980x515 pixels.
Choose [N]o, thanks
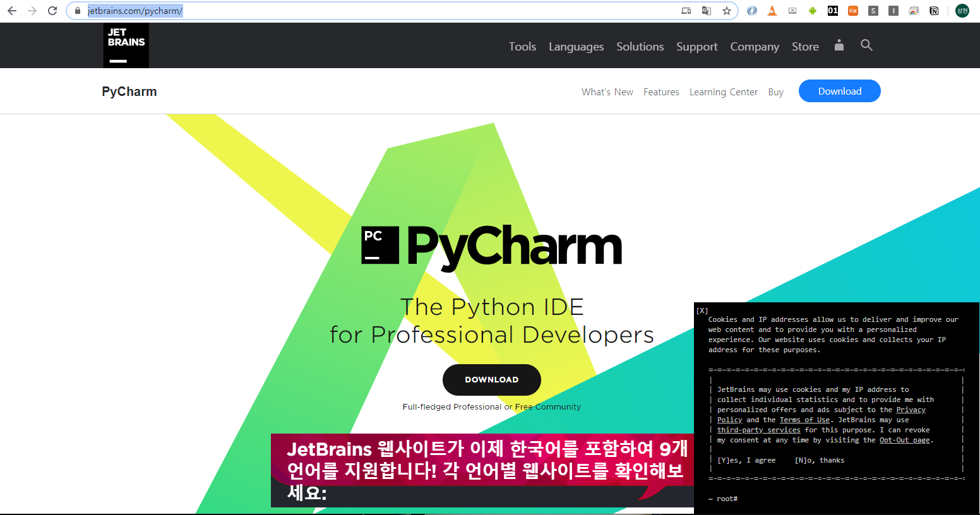[820, 461]
